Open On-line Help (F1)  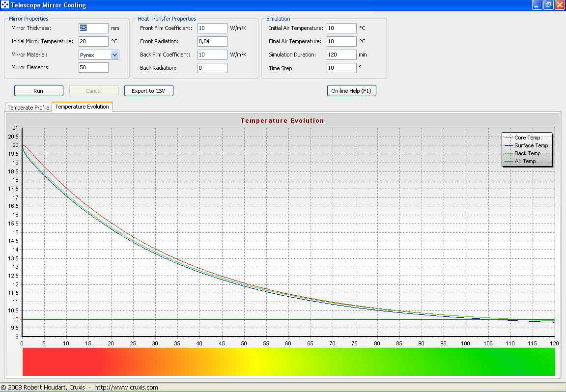pyautogui.click(x=351, y=91)
